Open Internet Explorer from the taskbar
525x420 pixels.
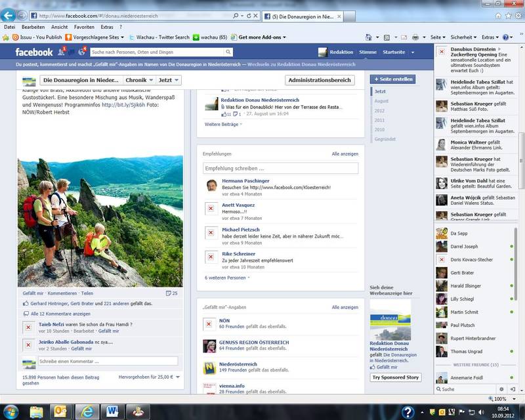pyautogui.click(x=87, y=411)
